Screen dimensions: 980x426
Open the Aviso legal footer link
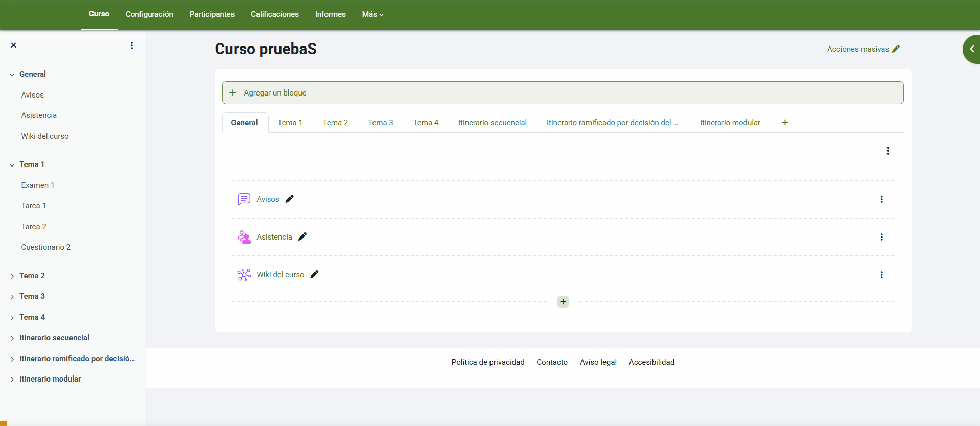pyautogui.click(x=598, y=362)
